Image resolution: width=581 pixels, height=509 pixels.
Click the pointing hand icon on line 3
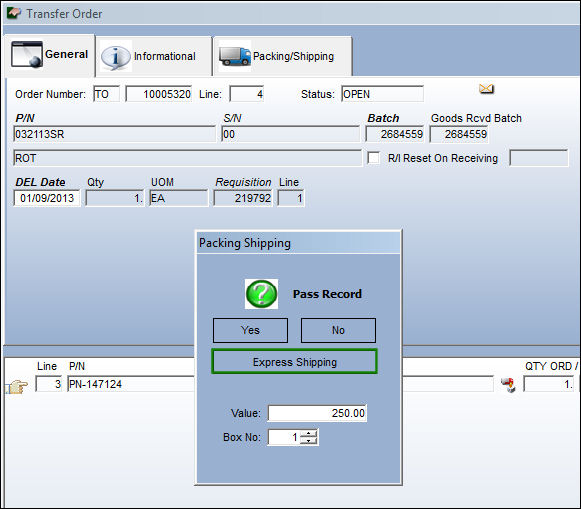click(17, 386)
